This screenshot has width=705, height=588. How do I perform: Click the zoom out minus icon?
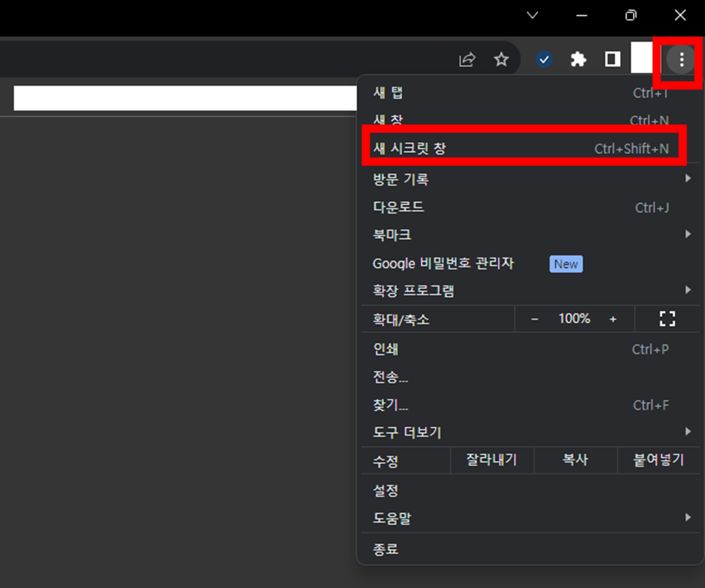click(535, 318)
